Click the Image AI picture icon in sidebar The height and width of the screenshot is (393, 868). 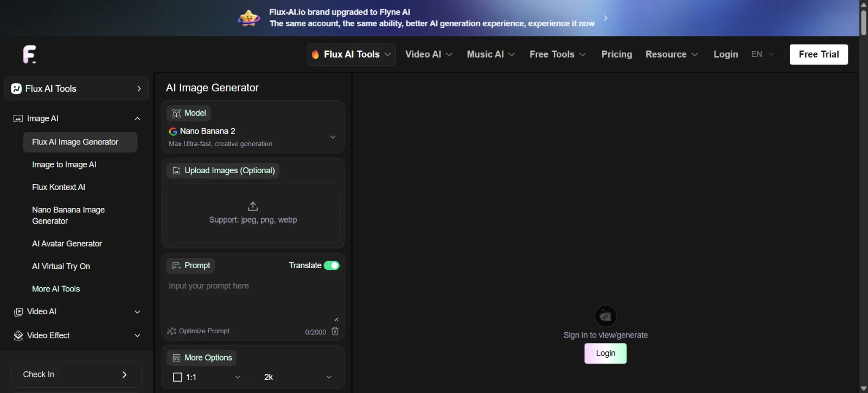click(18, 118)
